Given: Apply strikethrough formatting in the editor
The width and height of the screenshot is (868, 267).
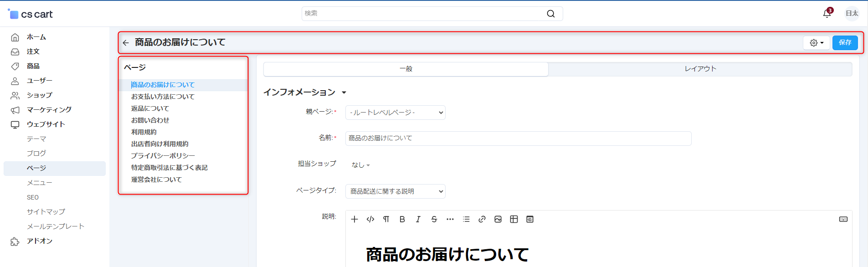Looking at the screenshot, I should point(434,219).
